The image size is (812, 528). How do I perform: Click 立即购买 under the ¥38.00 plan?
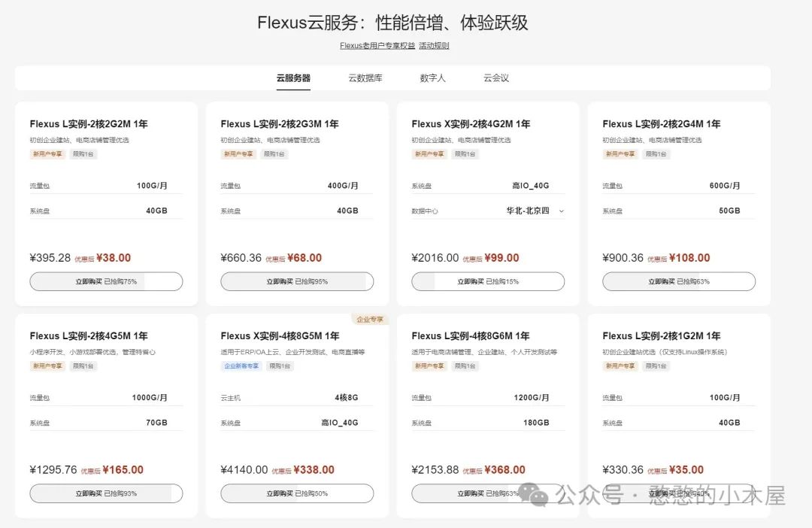tap(106, 281)
